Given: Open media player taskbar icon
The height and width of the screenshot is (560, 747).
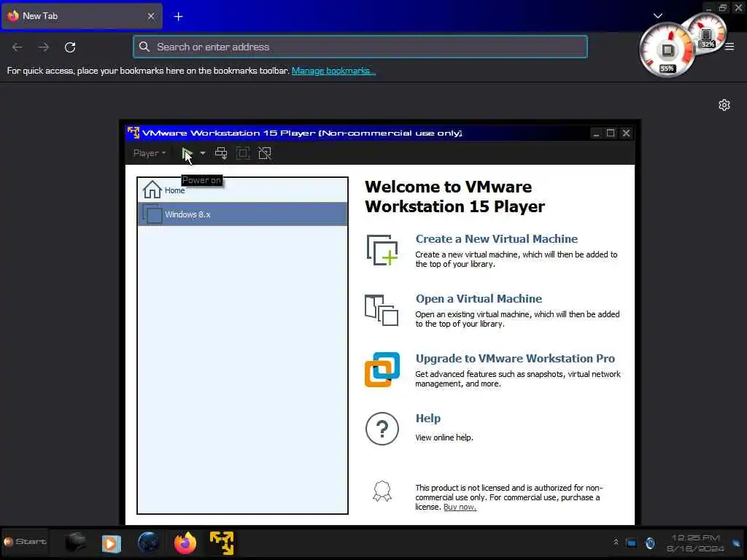Looking at the screenshot, I should pos(112,543).
